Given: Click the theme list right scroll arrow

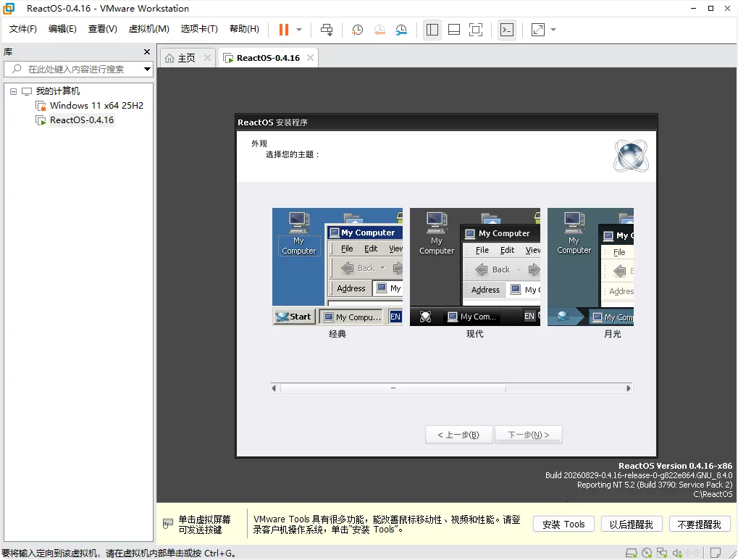Looking at the screenshot, I should pos(629,388).
